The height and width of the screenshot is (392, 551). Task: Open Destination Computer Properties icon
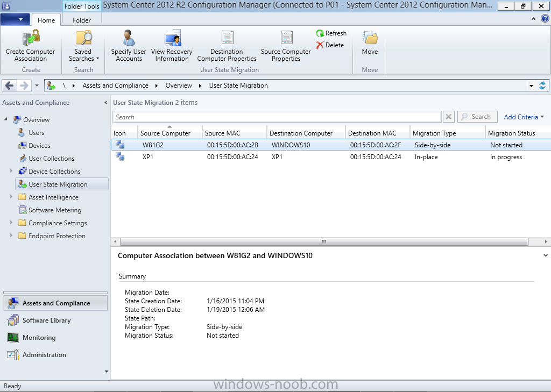227,38
